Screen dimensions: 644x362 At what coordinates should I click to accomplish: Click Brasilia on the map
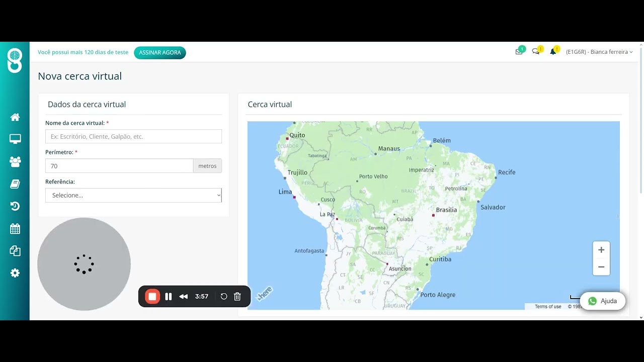[446, 210]
